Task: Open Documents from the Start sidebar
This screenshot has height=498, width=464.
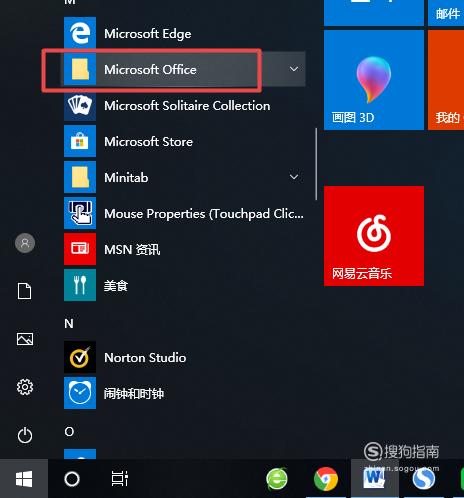Action: pyautogui.click(x=25, y=291)
